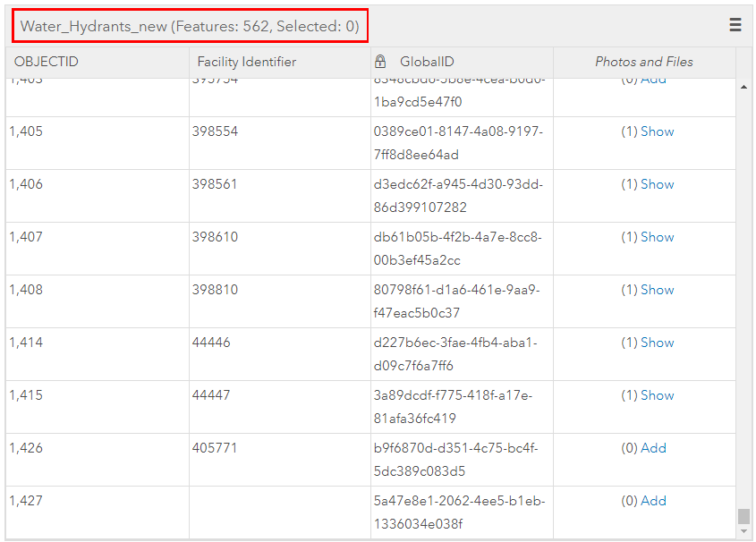Select OBJECTID cell 1,405
The image size is (756, 542).
(x=97, y=143)
